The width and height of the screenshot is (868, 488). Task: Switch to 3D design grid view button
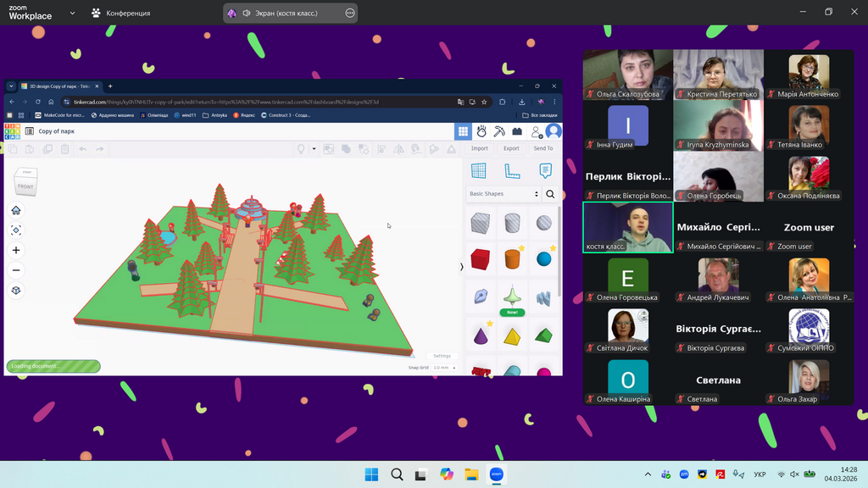(x=463, y=131)
